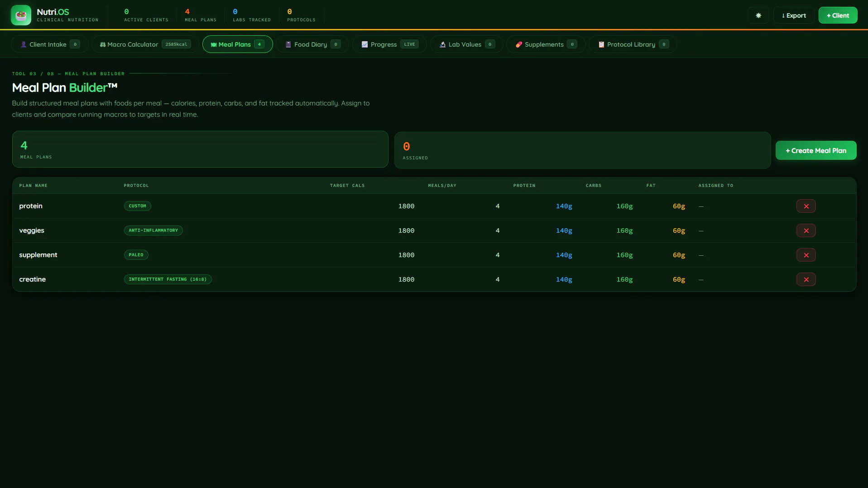Click the PROTOCOL column header
The image size is (868, 488).
point(136,186)
